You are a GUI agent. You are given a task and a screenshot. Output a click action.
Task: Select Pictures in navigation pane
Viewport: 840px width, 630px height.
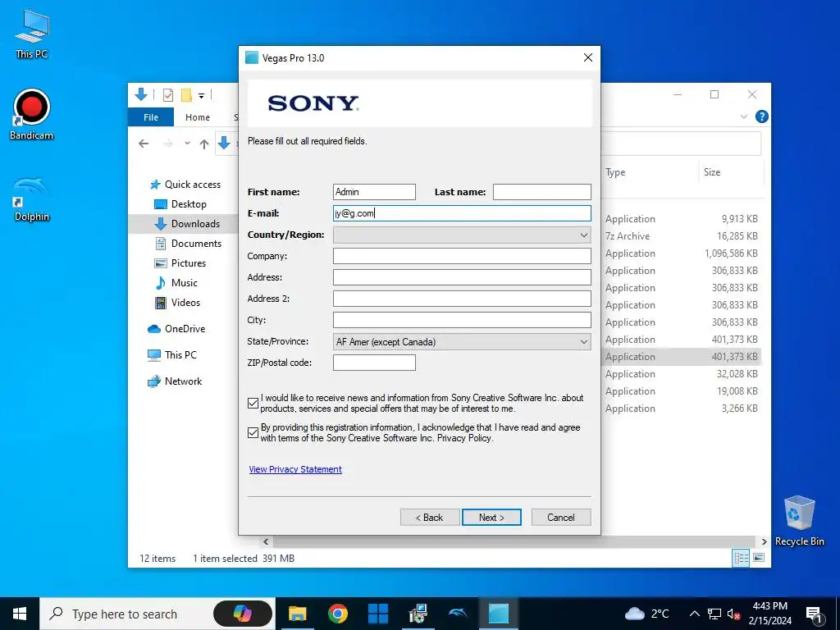(180, 263)
